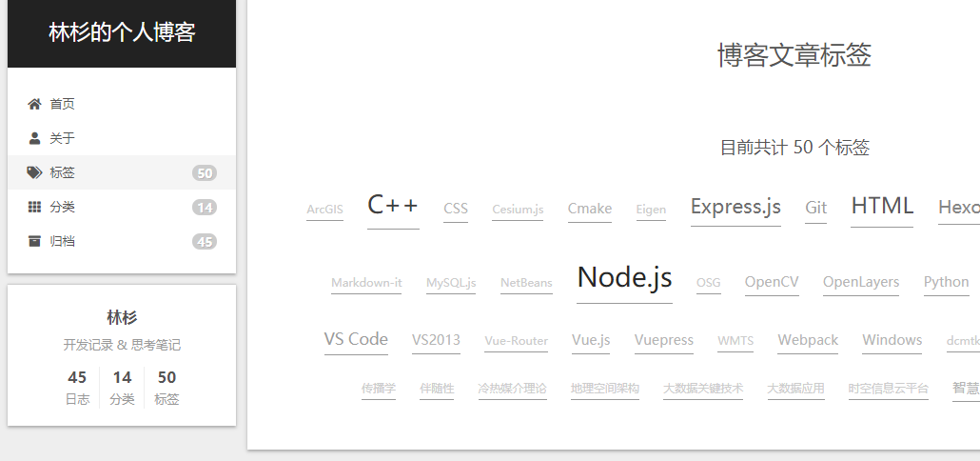
Task: Click the heading 博客文章标签
Action: 794,55
